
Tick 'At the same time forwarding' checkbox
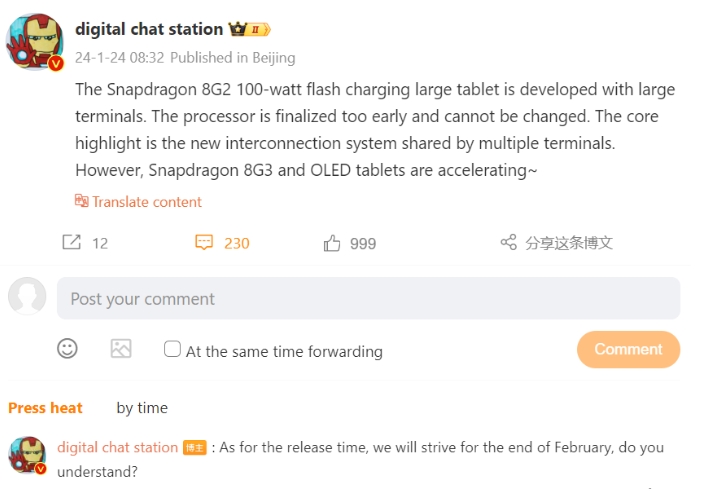pos(172,349)
